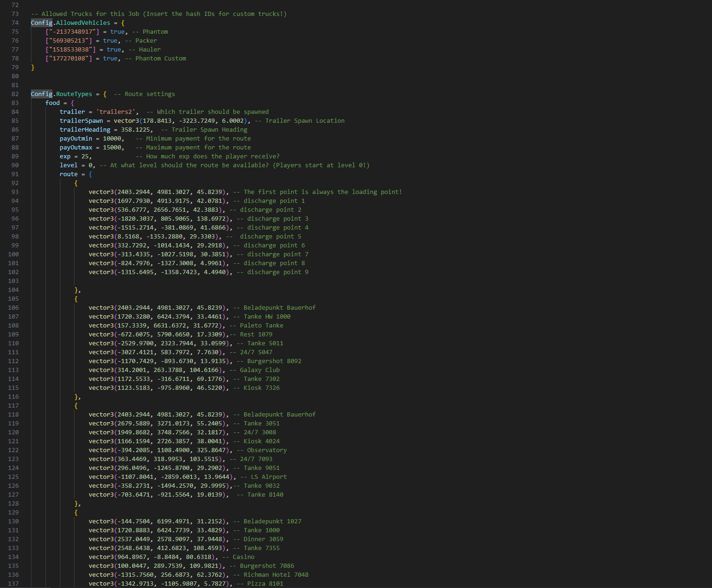Image resolution: width=712 pixels, height=588 pixels.
Task: Click the payOutmax value 15000
Action: [112, 147]
